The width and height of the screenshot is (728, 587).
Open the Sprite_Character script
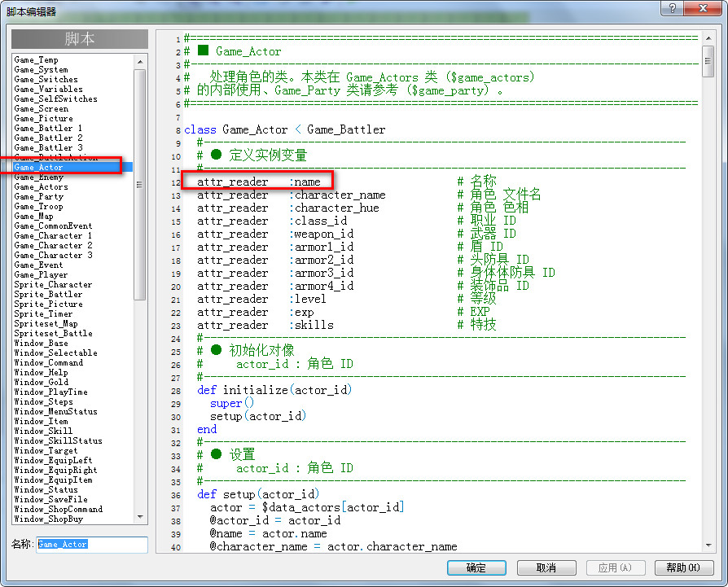tap(54, 284)
